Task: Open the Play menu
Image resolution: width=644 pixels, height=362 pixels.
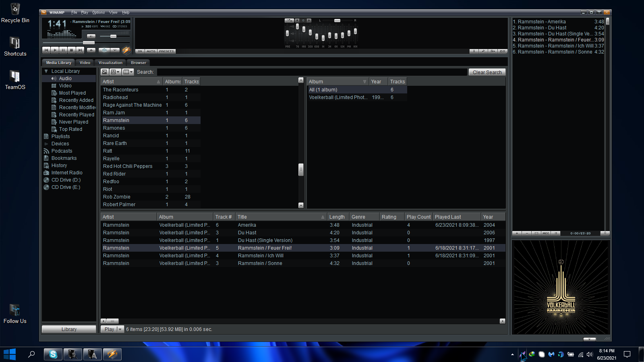Action: coord(85,12)
